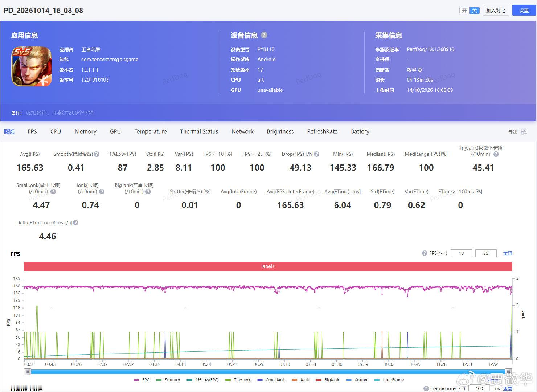Screen dimensions: 537x392
Task: Toggle the TinyJank series in the legend
Action: pos(238,380)
